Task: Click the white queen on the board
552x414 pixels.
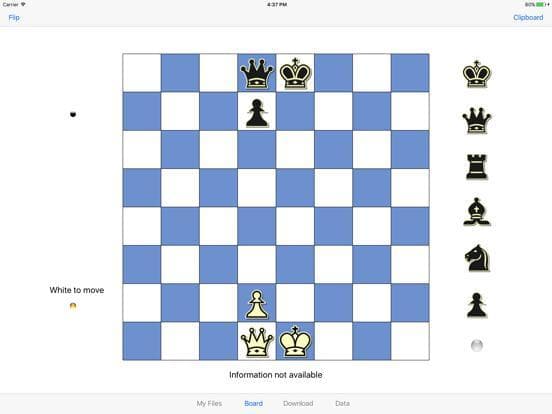Action: click(x=257, y=342)
